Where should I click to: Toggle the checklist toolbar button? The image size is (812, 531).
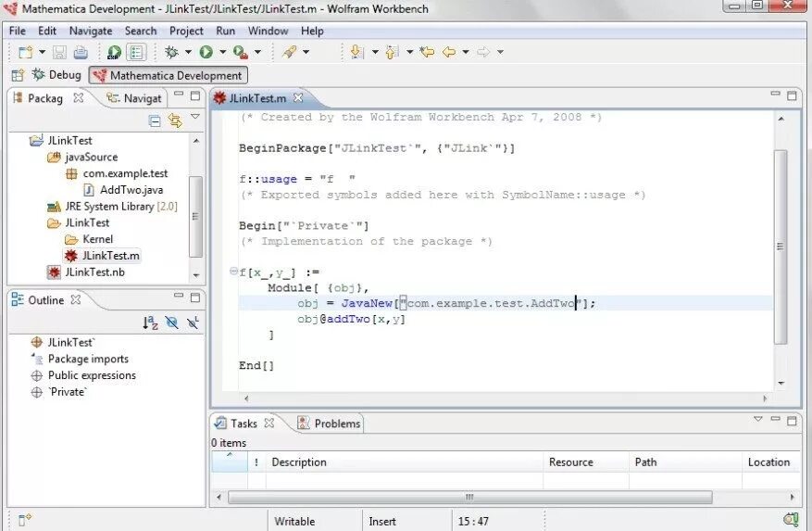coord(136,52)
